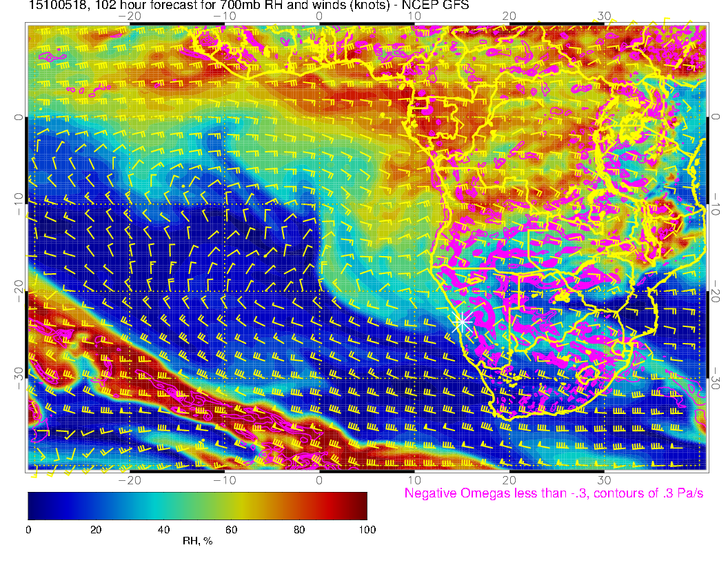This screenshot has width=728, height=563.
Task: Click the '-20' latitude label on the right axis
Action: tap(715, 290)
